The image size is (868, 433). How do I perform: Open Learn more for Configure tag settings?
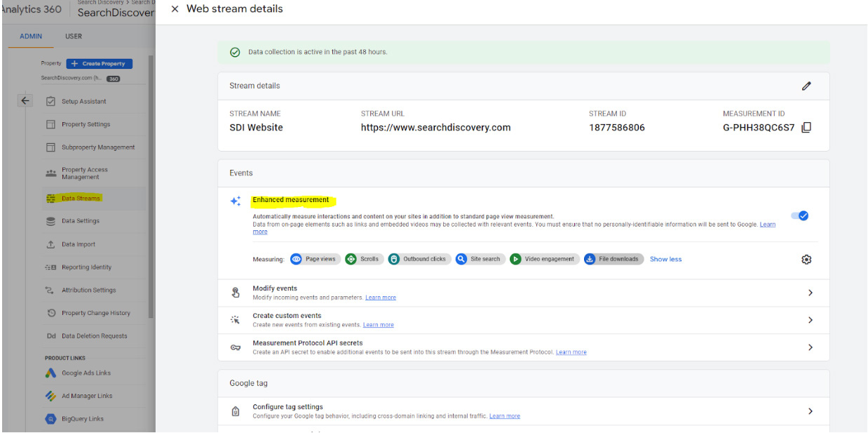point(505,416)
